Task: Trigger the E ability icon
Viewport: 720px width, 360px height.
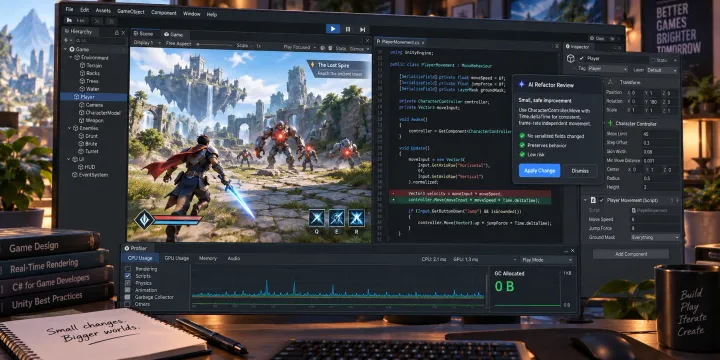Action: pyautogui.click(x=337, y=218)
